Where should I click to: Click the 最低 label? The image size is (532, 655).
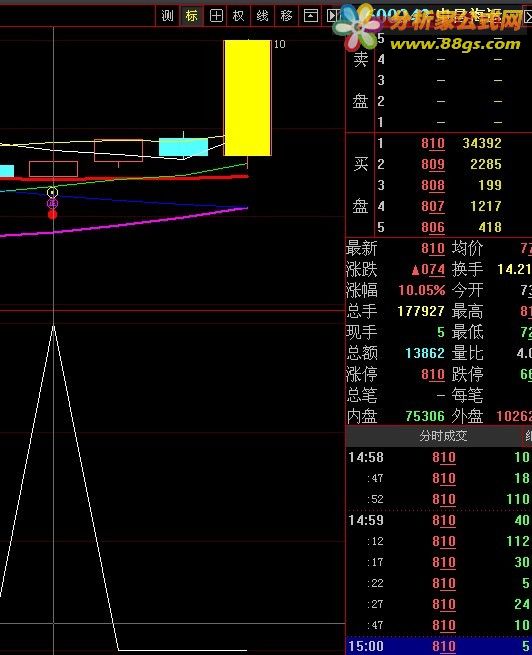tap(468, 332)
